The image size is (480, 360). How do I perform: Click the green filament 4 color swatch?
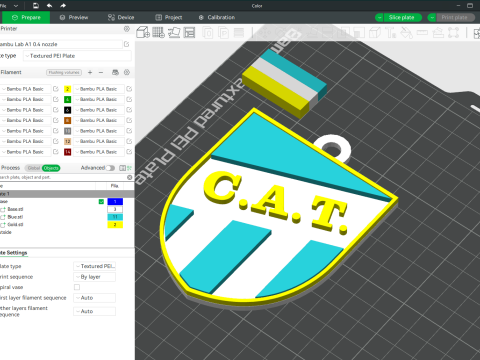tap(68, 99)
